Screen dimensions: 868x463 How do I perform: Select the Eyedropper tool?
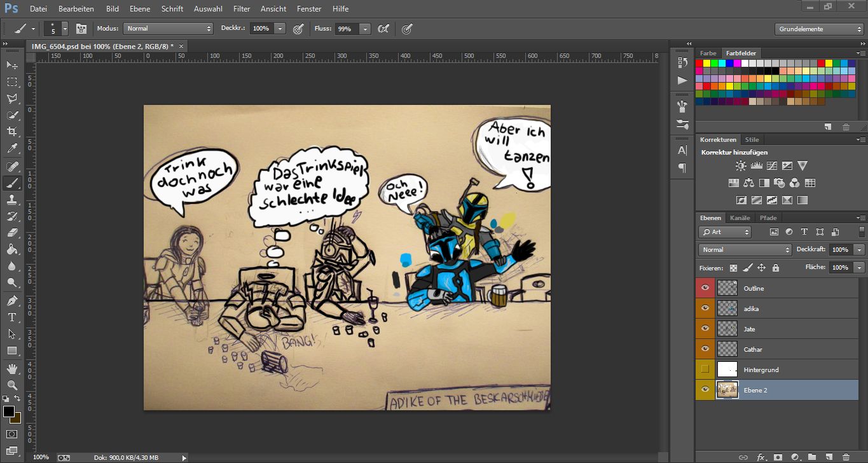pyautogui.click(x=12, y=149)
